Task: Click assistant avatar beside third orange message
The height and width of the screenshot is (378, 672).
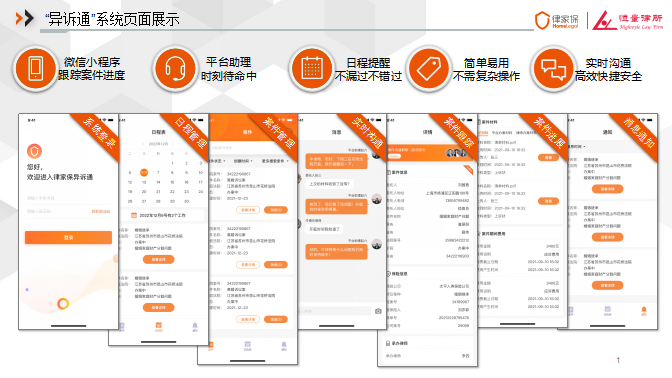Action: pyautogui.click(x=377, y=244)
